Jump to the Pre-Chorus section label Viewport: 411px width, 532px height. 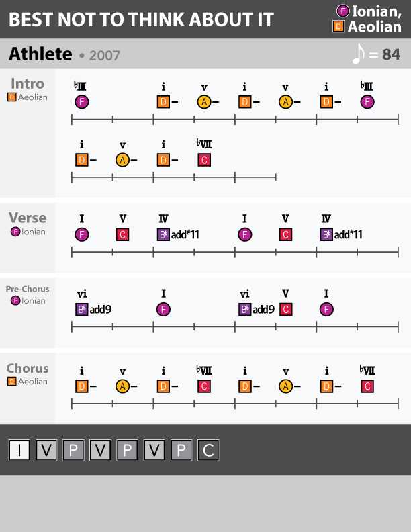[27, 289]
